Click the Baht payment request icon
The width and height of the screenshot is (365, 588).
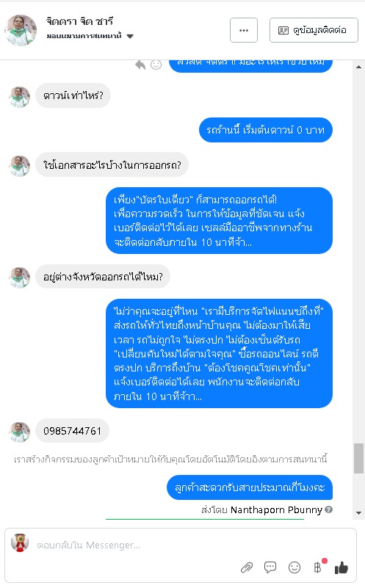[x=318, y=567]
